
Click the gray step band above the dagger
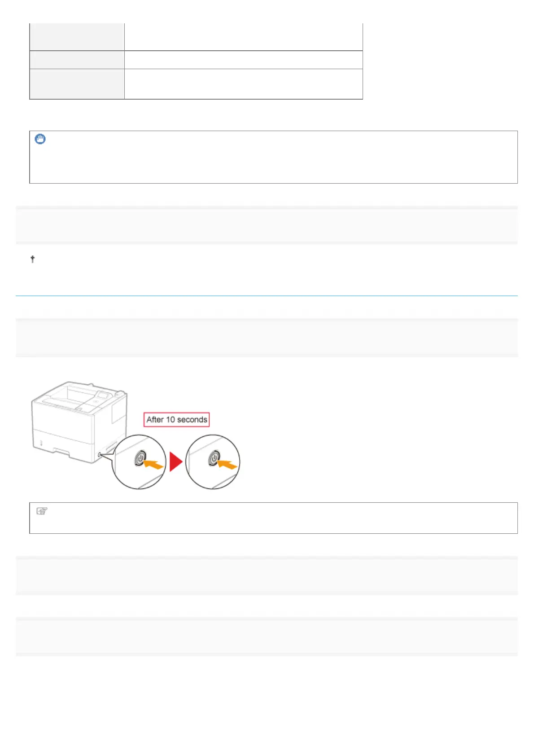(x=267, y=225)
